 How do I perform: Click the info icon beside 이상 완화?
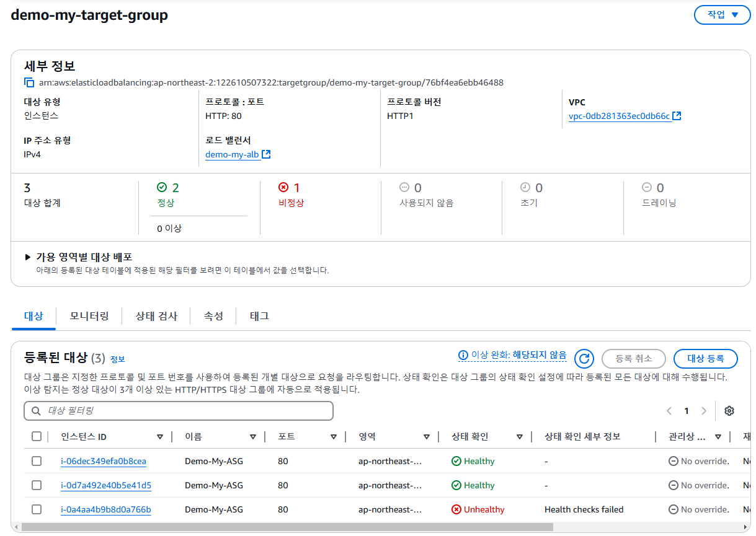click(x=463, y=355)
